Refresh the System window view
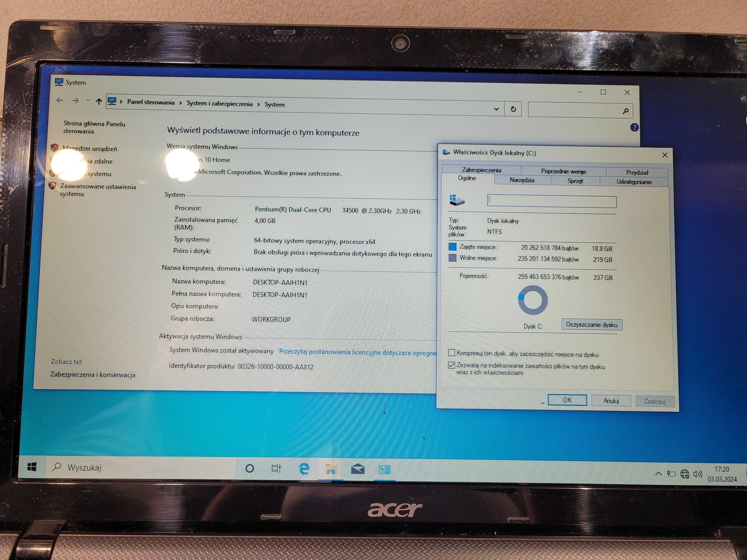The image size is (747, 560). (x=513, y=109)
